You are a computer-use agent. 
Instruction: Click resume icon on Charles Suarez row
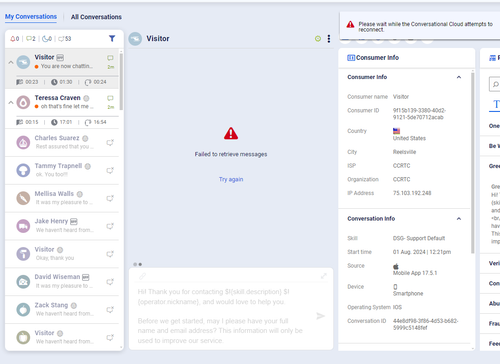pos(110,143)
